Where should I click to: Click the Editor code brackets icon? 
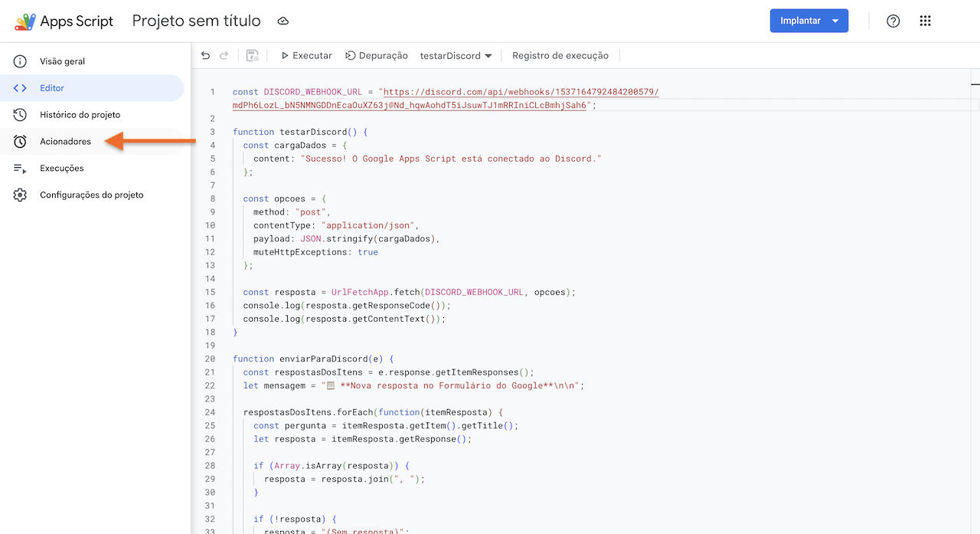(21, 88)
